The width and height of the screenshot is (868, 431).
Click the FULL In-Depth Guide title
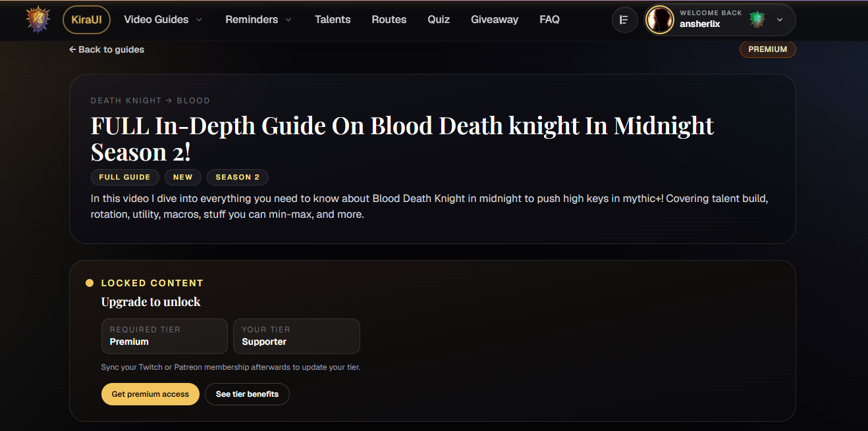(402, 138)
